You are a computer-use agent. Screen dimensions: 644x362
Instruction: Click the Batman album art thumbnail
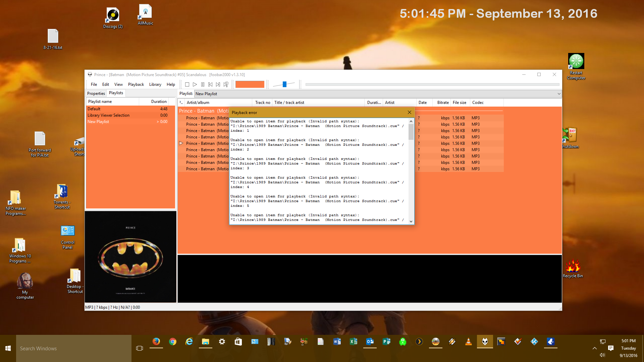131,257
